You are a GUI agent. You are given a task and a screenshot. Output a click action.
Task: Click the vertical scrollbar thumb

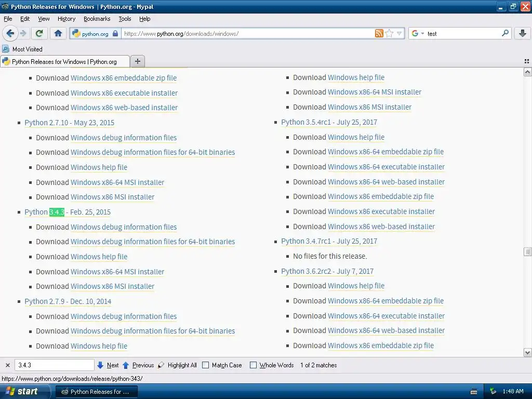pyautogui.click(x=527, y=251)
